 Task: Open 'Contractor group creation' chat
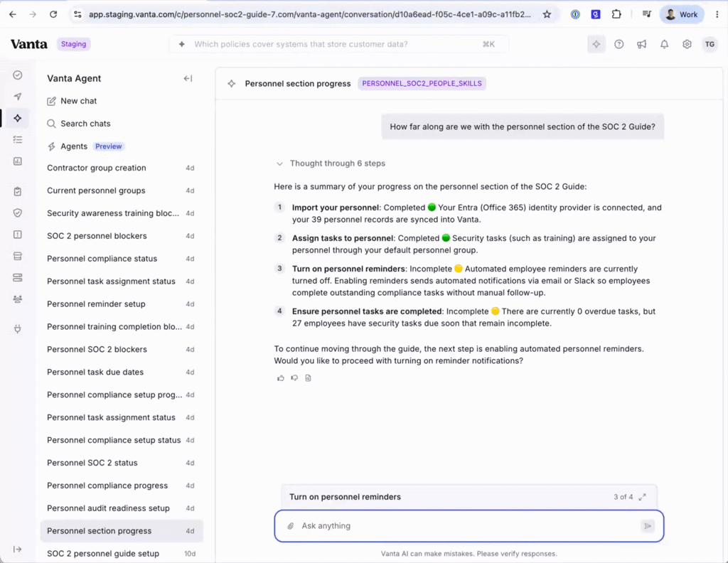pyautogui.click(x=121, y=168)
